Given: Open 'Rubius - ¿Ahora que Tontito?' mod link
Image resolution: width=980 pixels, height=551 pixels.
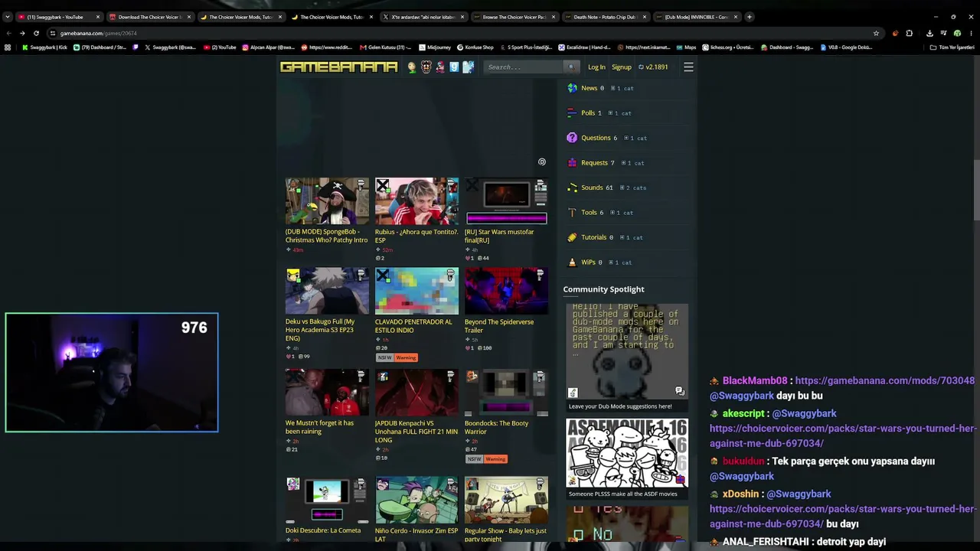Looking at the screenshot, I should (416, 236).
